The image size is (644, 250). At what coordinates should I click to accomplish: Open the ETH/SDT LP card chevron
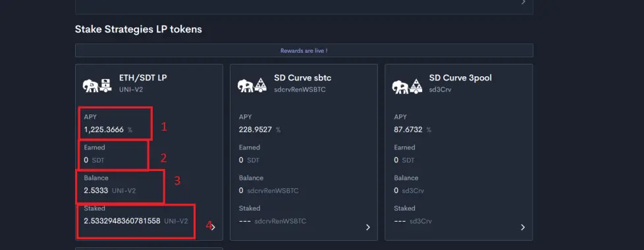[x=213, y=228]
